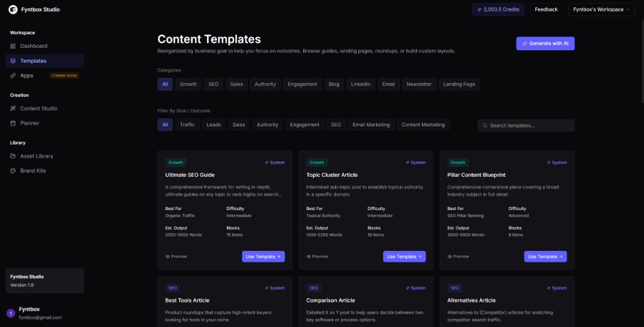Screen dimensions: 644x327
Task: Click the Growth tag on Ultimate SEO Guide
Action: [x=176, y=163]
